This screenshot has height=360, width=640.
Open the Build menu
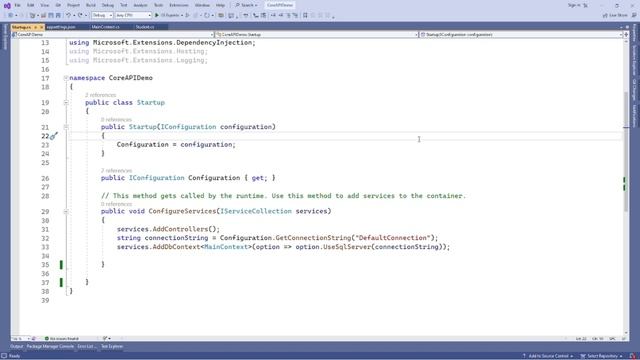[91, 5]
